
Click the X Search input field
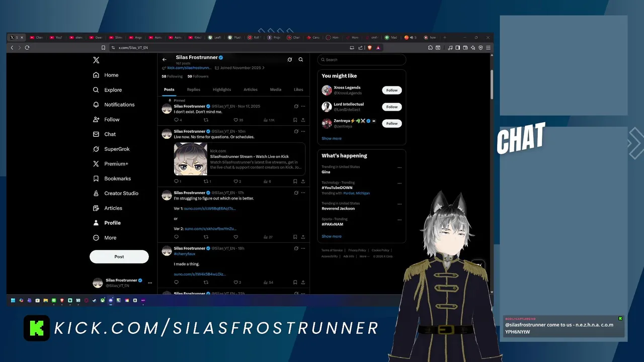362,60
